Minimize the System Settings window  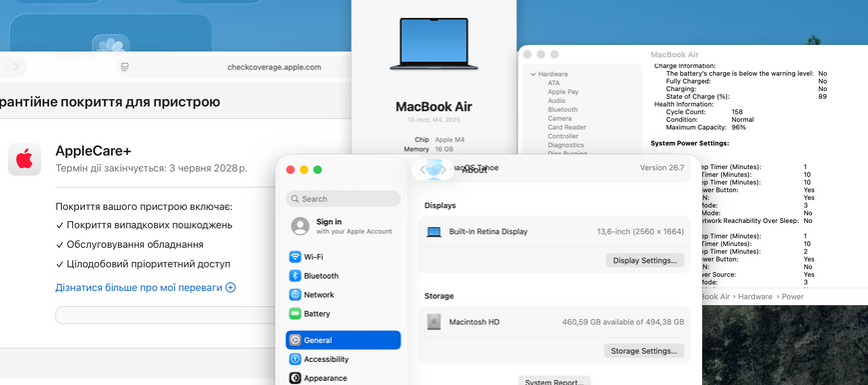pos(304,170)
